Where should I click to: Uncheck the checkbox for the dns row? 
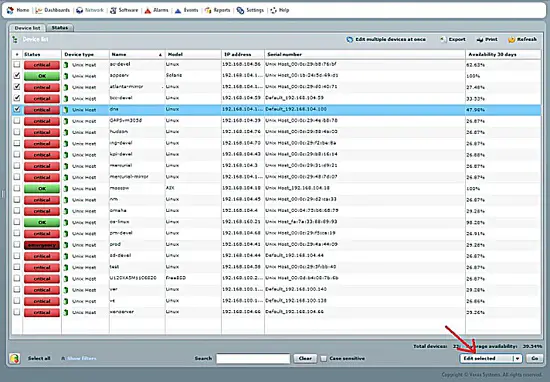(x=16, y=109)
